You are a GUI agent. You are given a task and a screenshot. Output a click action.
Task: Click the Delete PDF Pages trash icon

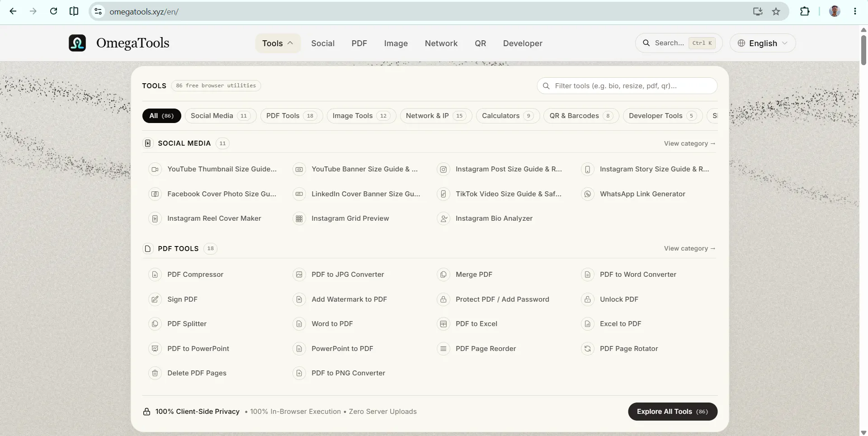[x=155, y=373]
